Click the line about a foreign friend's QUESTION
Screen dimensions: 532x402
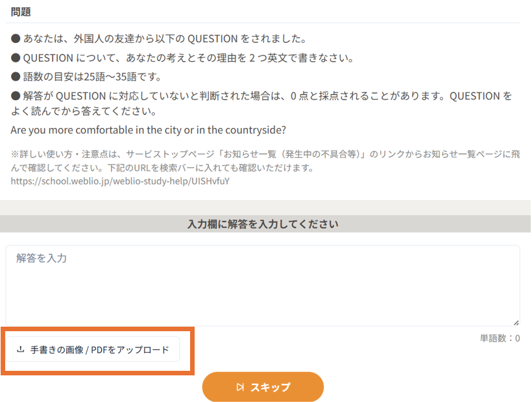(159, 39)
